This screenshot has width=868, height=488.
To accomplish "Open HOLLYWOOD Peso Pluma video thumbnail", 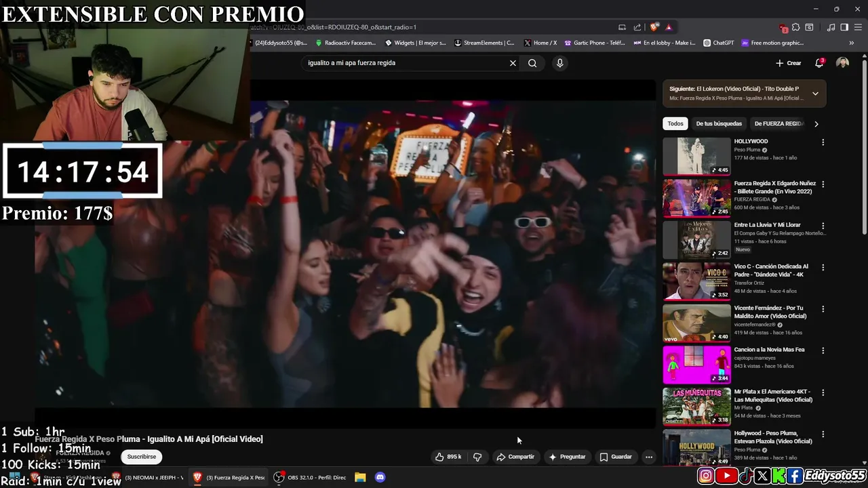I will tap(696, 157).
